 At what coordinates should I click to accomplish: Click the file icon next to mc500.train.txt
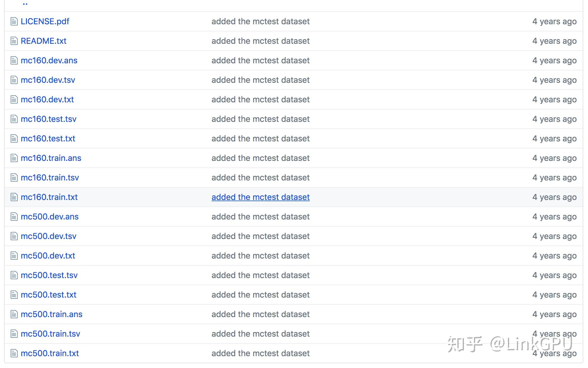click(14, 353)
